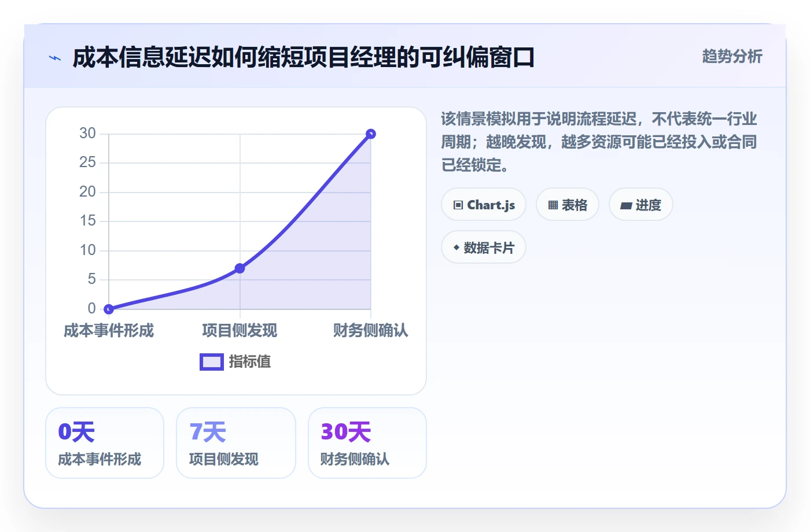Click the description paragraph starting with 该情景模拟
The height and width of the screenshot is (532, 810).
(599, 142)
